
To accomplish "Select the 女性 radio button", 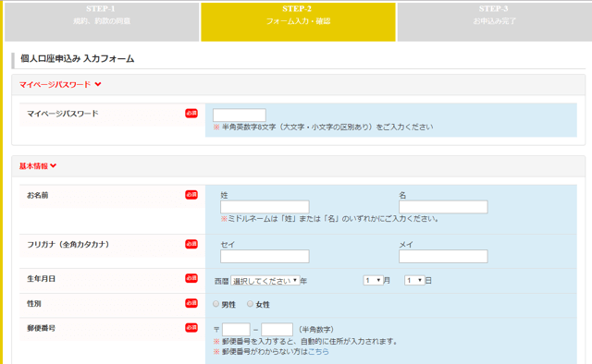I will 250,304.
